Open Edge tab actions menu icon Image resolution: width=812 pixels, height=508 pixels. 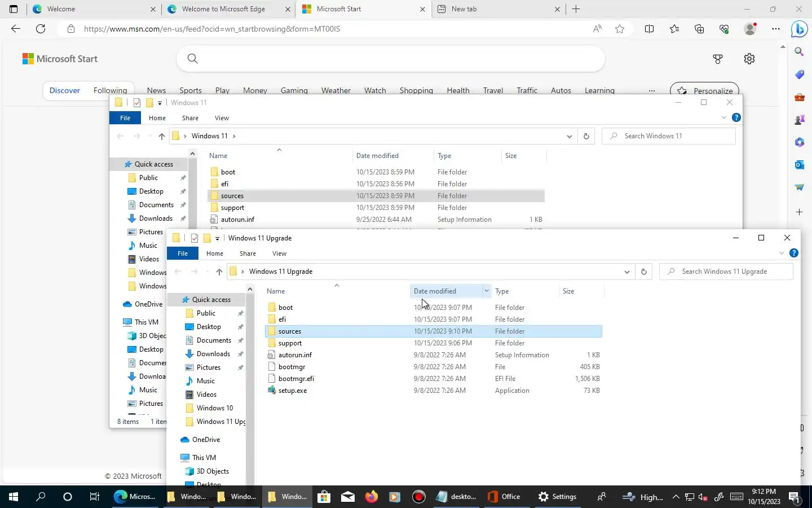coord(14,9)
